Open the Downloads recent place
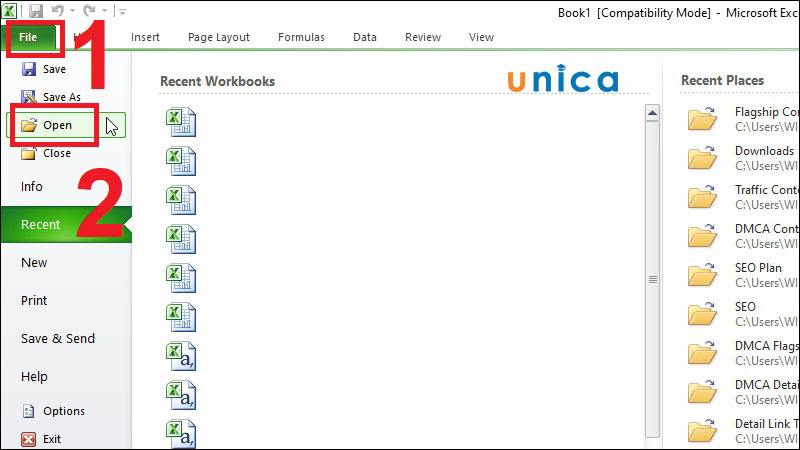 742,158
